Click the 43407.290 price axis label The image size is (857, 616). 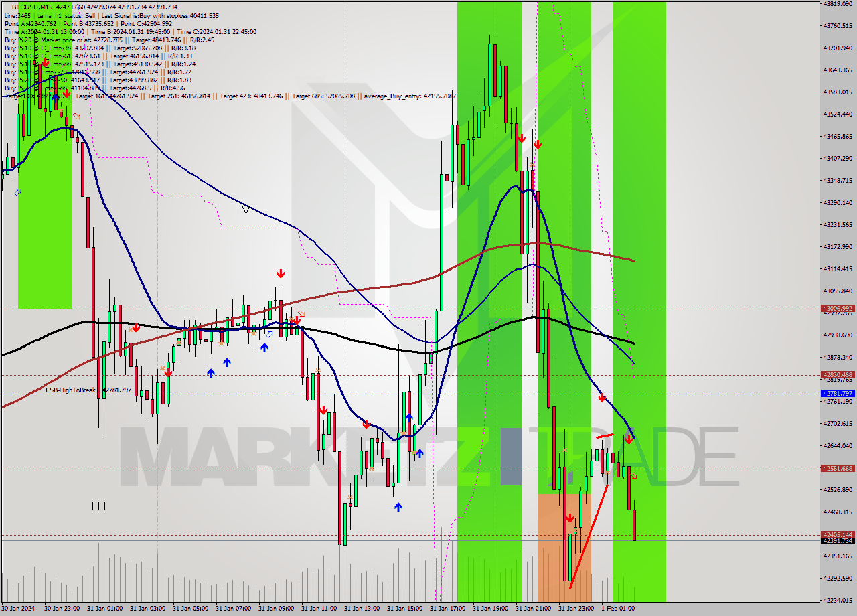coord(838,158)
